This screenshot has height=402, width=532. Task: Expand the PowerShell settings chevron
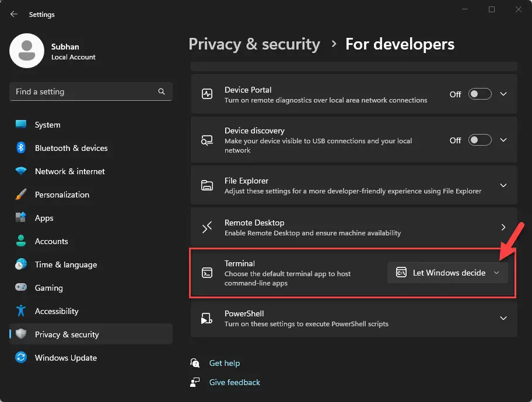pyautogui.click(x=503, y=318)
